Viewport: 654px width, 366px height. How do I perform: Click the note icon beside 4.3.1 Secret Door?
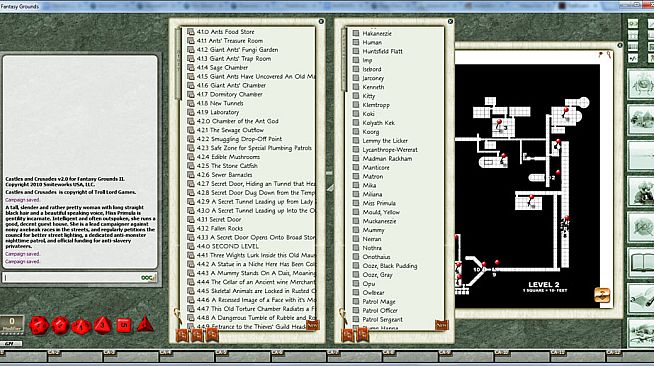pos(191,219)
